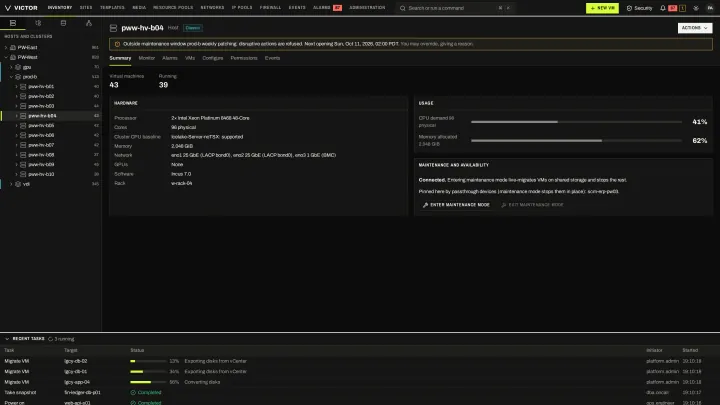Screen dimensions: 720x405
Task: Expand the pww-hv-b02 host node
Action: [x=17, y=96]
